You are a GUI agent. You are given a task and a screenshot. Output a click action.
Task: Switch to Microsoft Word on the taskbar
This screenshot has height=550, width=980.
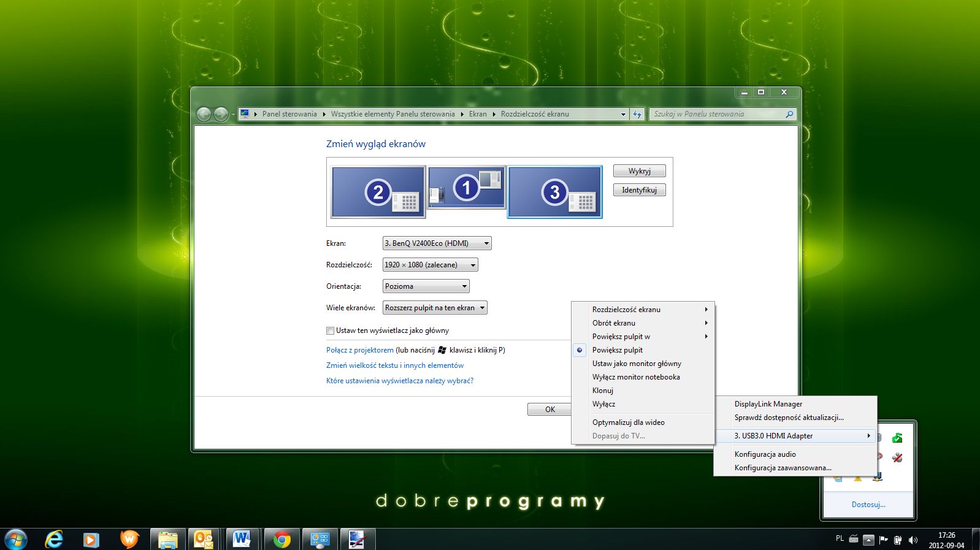[242, 540]
